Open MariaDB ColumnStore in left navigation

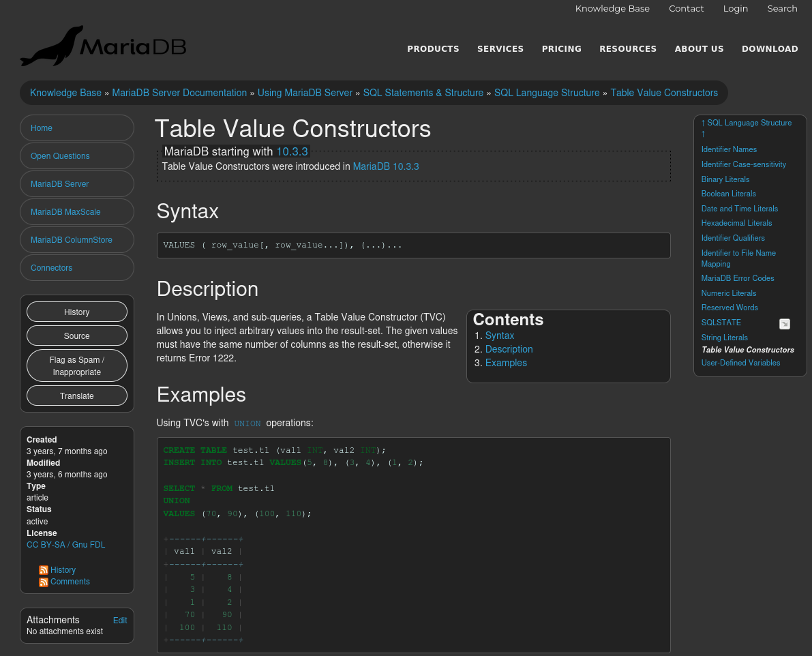tap(72, 240)
